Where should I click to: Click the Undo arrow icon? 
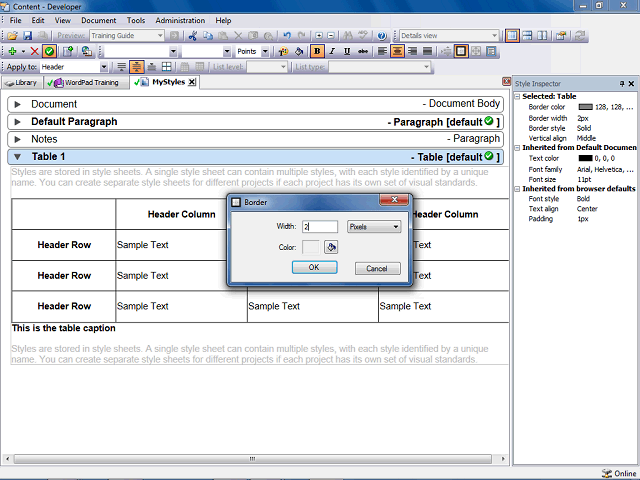pos(287,36)
